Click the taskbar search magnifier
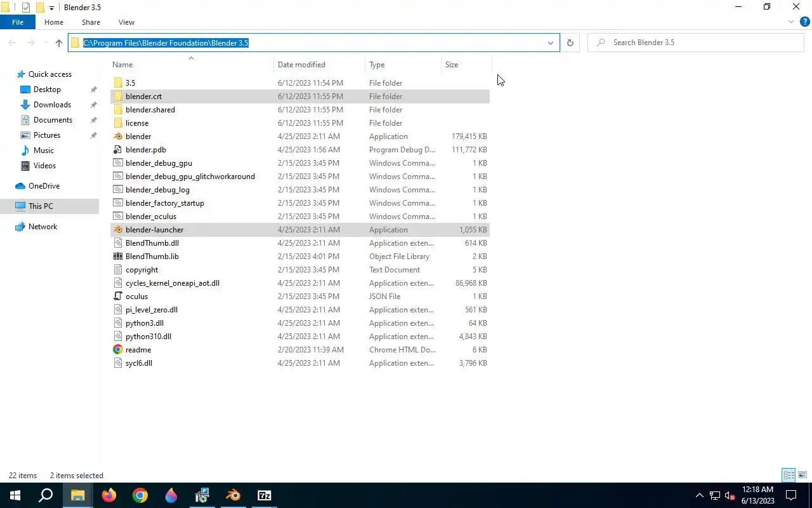Screen dimensions: 812x508 coord(46,495)
